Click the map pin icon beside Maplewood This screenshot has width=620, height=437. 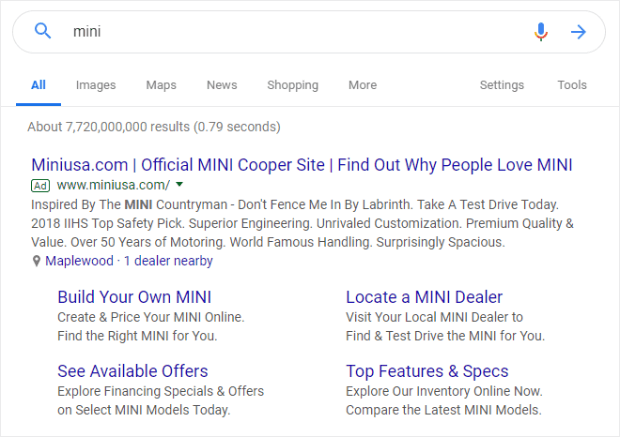(36, 261)
